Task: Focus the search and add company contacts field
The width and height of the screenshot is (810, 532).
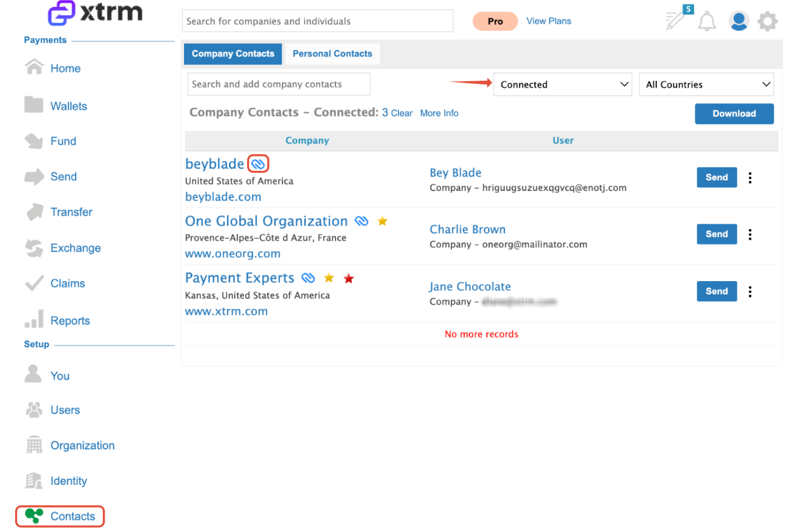Action: pos(279,84)
